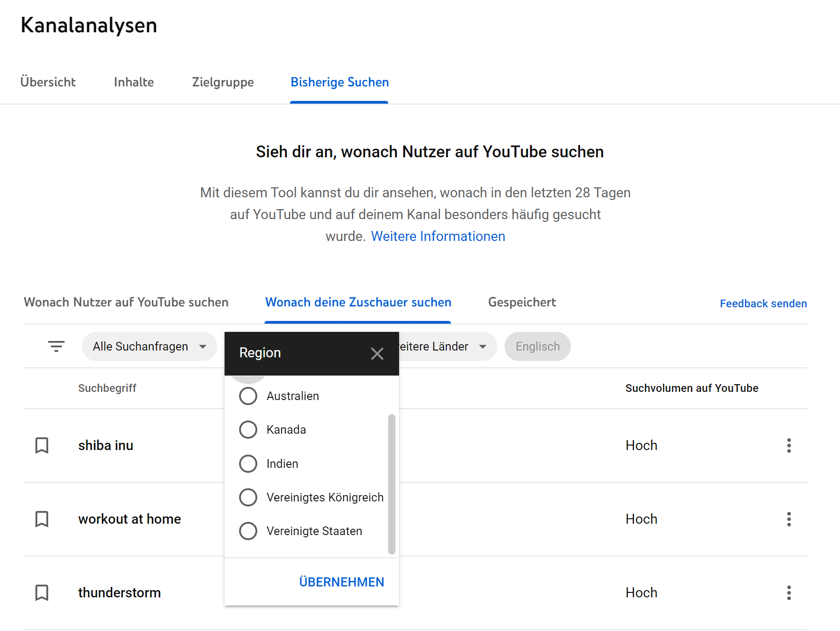
Task: Select the Indien radio option
Action: pyautogui.click(x=248, y=464)
